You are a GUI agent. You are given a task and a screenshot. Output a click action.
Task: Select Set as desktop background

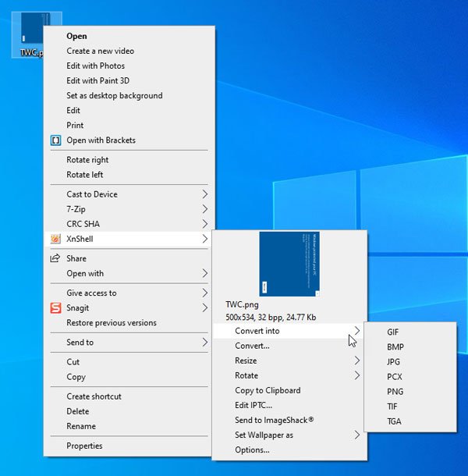tap(114, 96)
